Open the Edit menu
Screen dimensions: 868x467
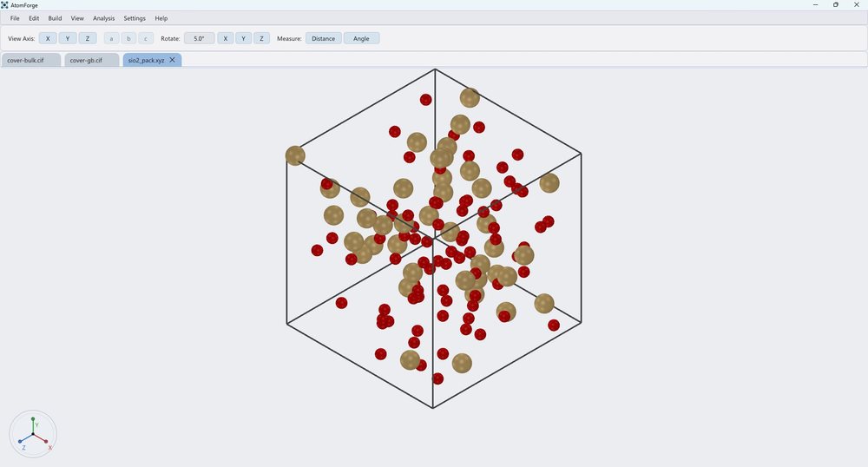34,18
